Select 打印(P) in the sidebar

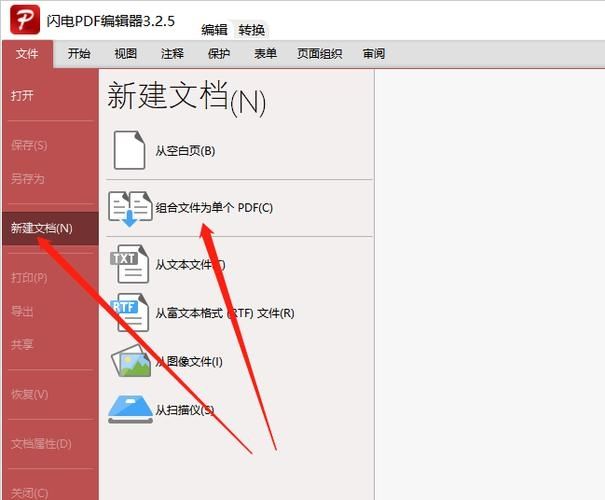pyautogui.click(x=29, y=278)
